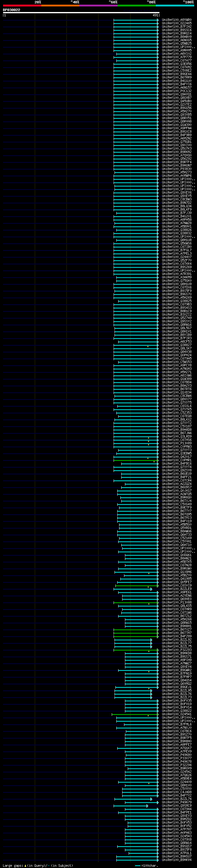Click the query end position 491
The height and width of the screenshot is (868, 197).
point(155,15)
